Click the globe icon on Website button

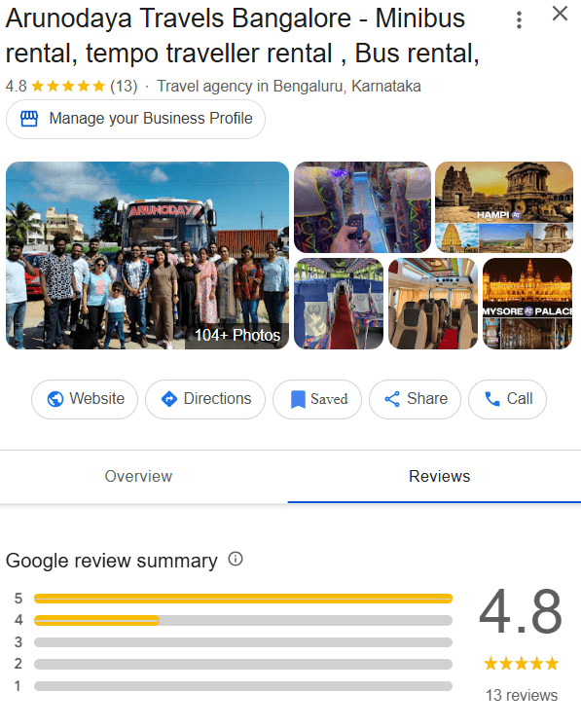click(x=55, y=399)
